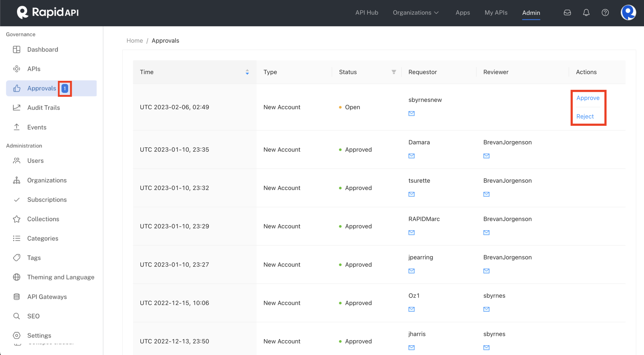Image resolution: width=644 pixels, height=355 pixels.
Task: Click the API Gateways database icon
Action: 17,297
